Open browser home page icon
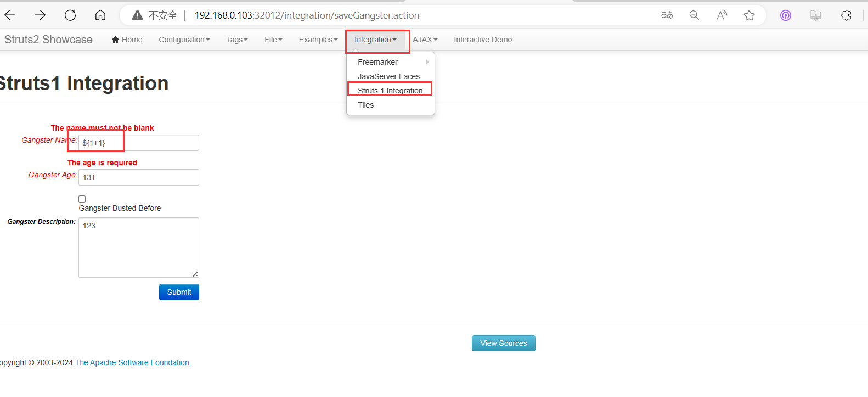The height and width of the screenshot is (397, 868). pos(100,15)
